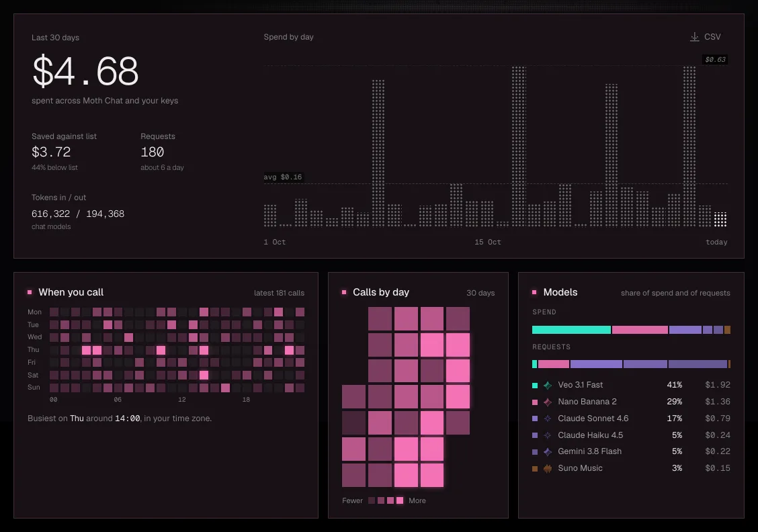758x532 pixels.
Task: Click the CSV download arrow icon
Action: pos(694,37)
